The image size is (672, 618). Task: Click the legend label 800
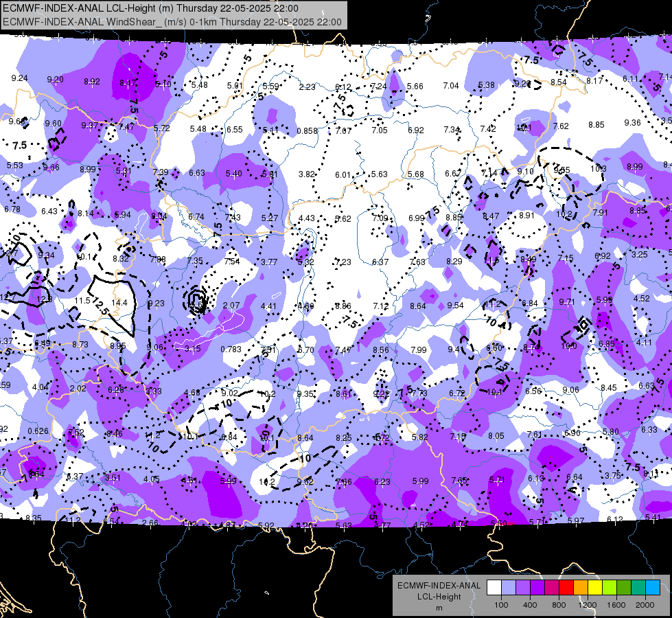559,605
